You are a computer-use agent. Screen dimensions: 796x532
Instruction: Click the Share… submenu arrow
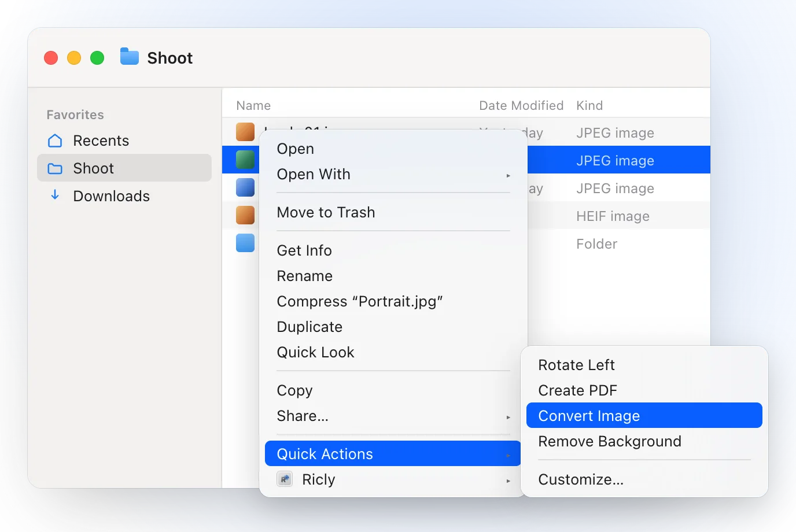[508, 417]
